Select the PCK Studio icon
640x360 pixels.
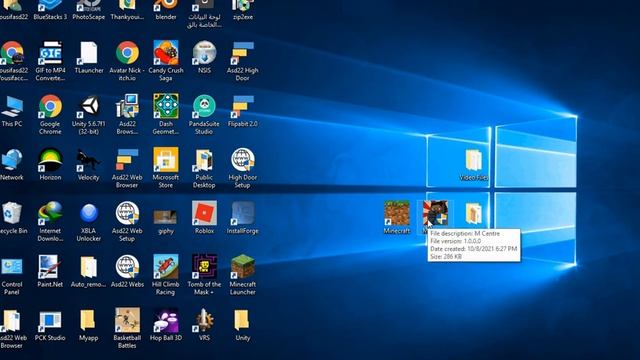(x=50, y=324)
